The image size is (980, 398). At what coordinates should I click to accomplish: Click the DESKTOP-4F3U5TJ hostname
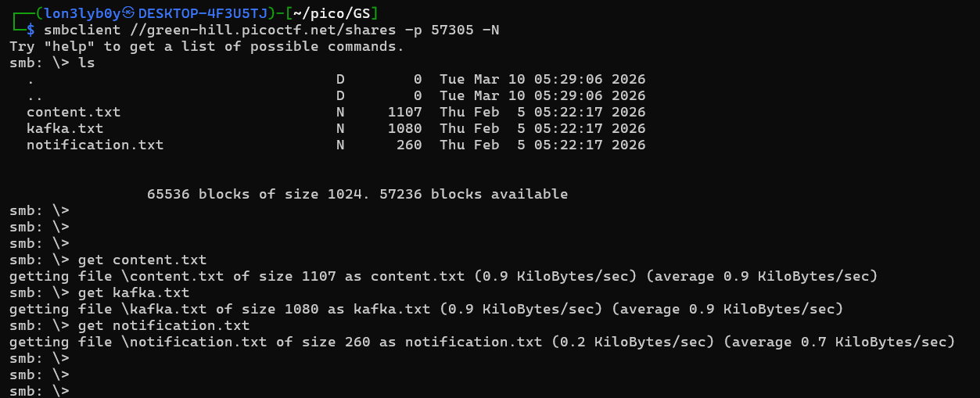(x=203, y=13)
